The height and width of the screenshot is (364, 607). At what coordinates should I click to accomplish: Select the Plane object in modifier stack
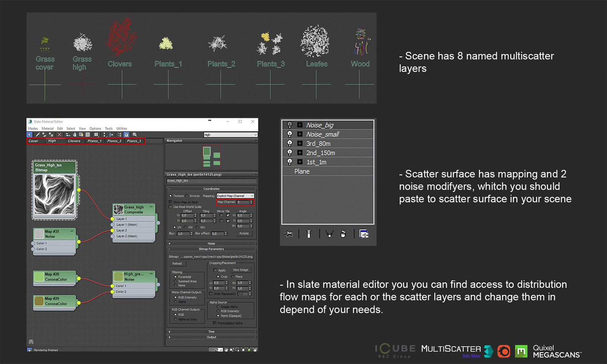tap(302, 171)
